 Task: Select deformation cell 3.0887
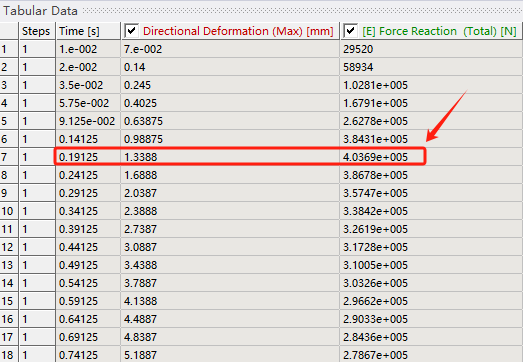coord(230,248)
